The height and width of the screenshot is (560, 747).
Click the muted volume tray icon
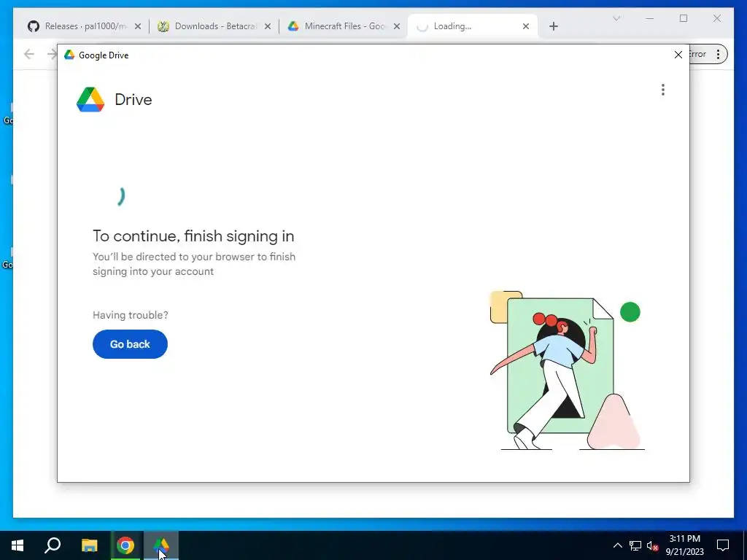652,545
